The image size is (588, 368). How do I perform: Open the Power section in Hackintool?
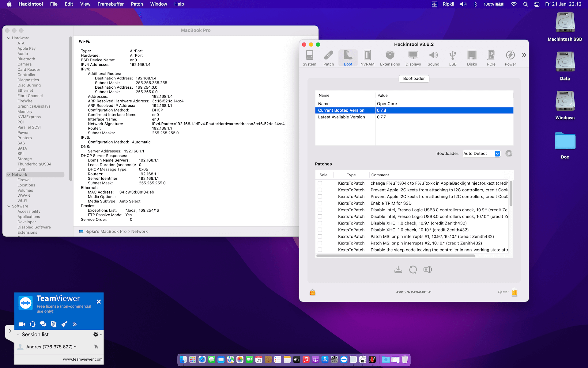click(x=511, y=58)
